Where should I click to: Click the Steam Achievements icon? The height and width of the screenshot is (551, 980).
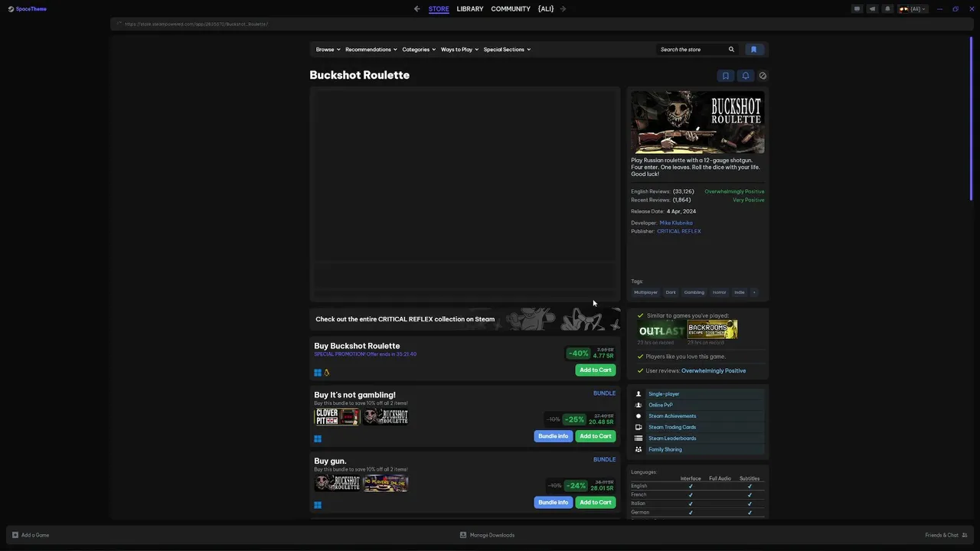[x=639, y=416]
